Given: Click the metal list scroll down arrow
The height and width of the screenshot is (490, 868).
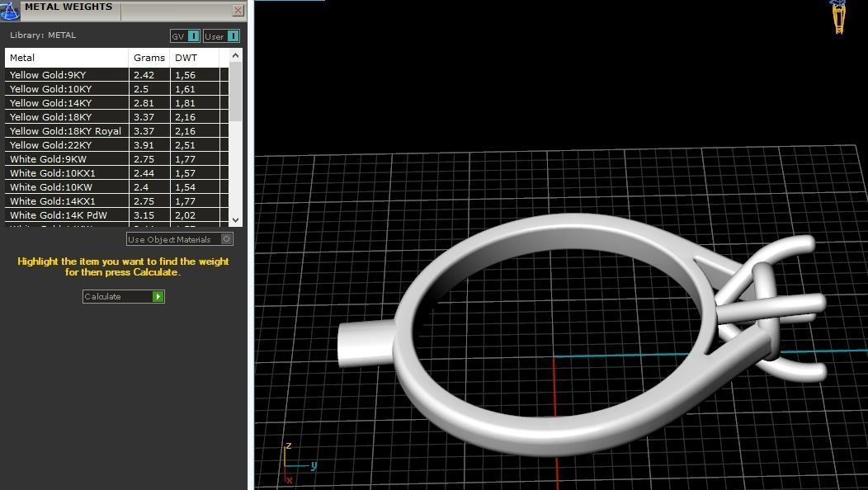Looking at the screenshot, I should point(236,219).
